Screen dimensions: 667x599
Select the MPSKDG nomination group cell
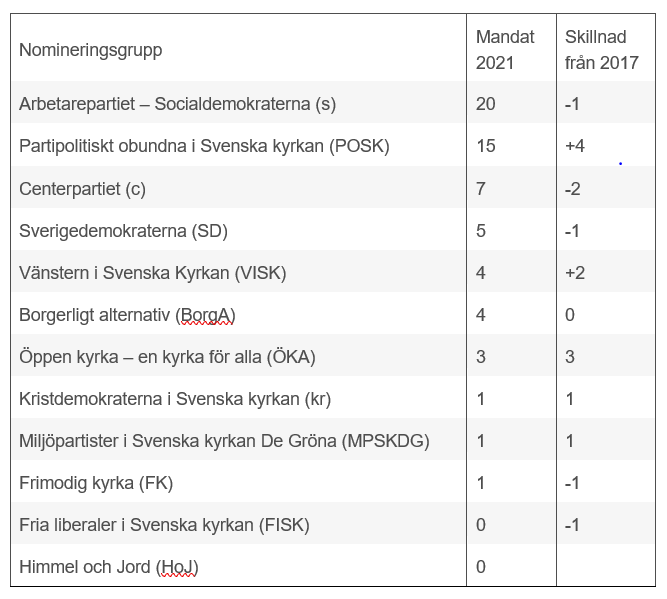[224, 441]
